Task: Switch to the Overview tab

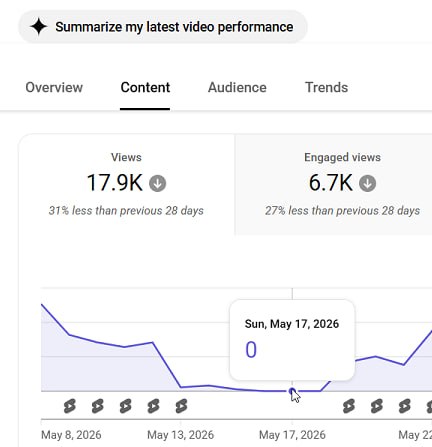Action: (54, 87)
